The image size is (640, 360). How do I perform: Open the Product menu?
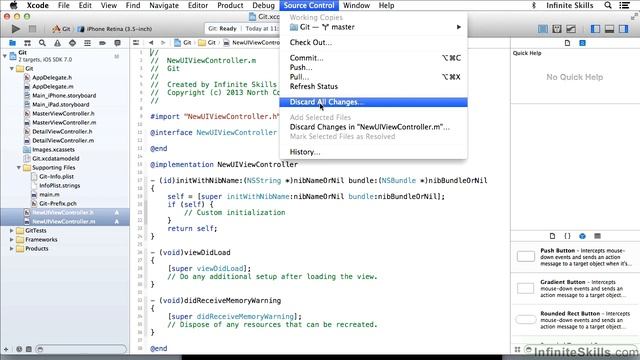coord(230,5)
